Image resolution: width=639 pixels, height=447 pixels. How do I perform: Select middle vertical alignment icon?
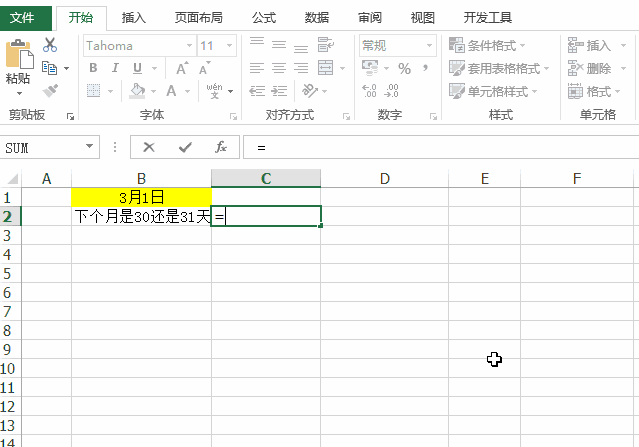tap(279, 45)
